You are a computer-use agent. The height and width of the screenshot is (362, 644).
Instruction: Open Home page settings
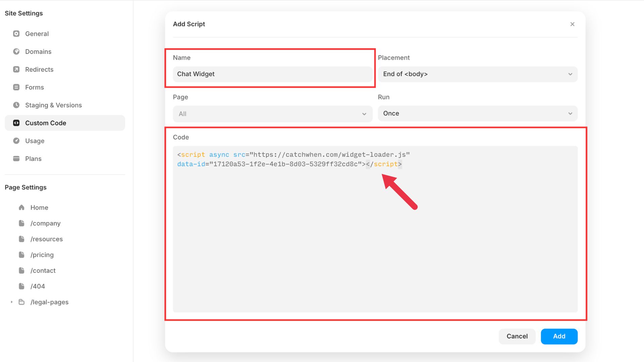tap(65, 207)
